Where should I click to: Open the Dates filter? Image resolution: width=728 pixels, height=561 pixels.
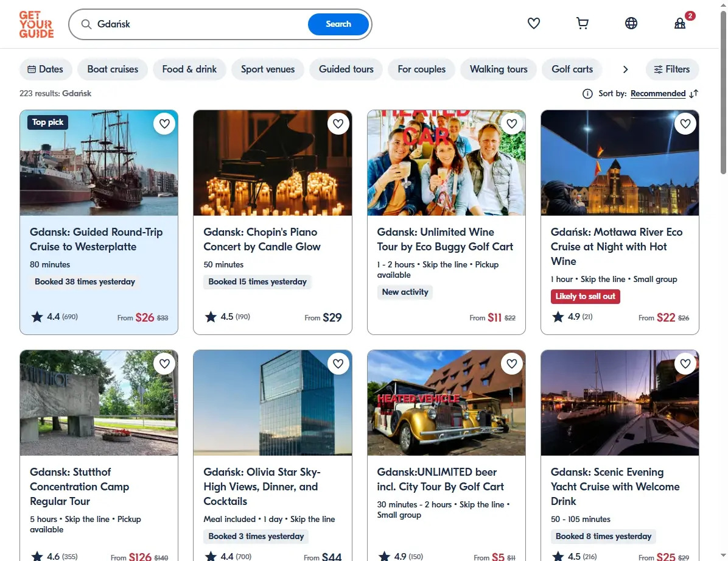pyautogui.click(x=46, y=69)
